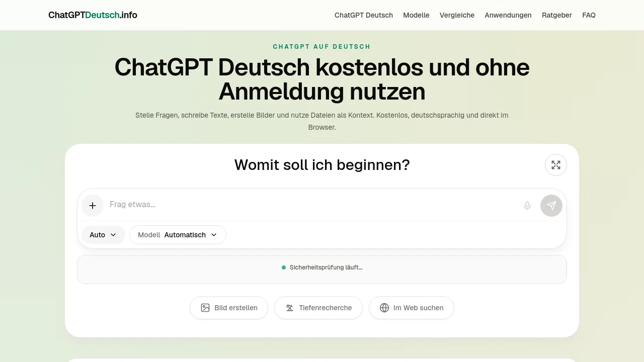Open the ChatGPT Deutsch nav item
The width and height of the screenshot is (644, 362).
coord(364,15)
